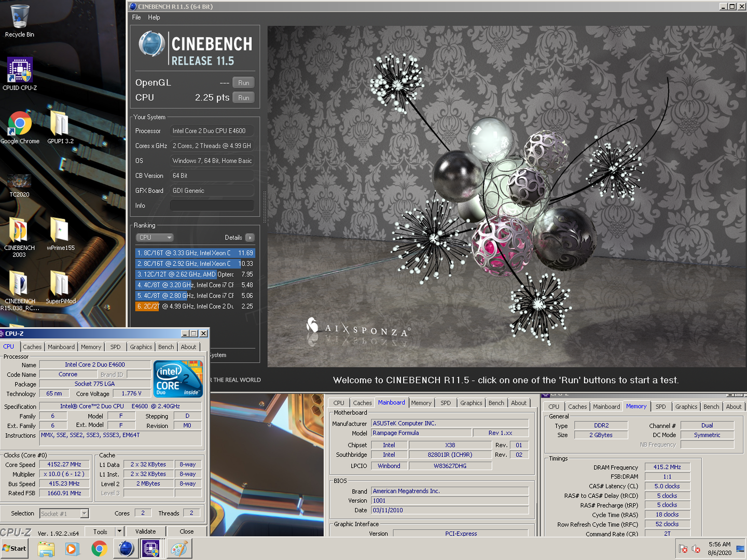
Task: Open the File menu in Cinebench
Action: click(x=136, y=17)
